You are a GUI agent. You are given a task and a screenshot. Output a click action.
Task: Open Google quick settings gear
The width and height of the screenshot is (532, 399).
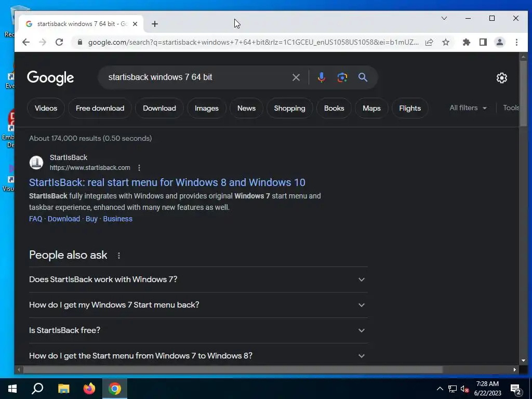[502, 78]
